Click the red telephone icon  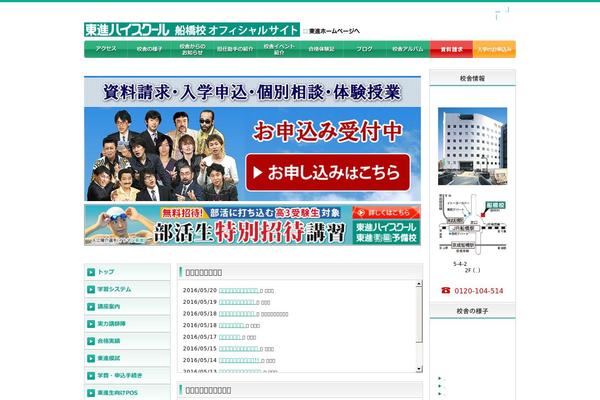[x=446, y=291]
